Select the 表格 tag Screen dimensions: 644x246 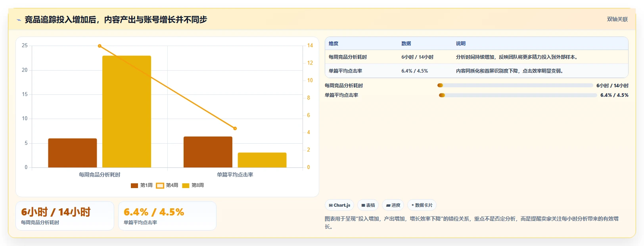368,205
